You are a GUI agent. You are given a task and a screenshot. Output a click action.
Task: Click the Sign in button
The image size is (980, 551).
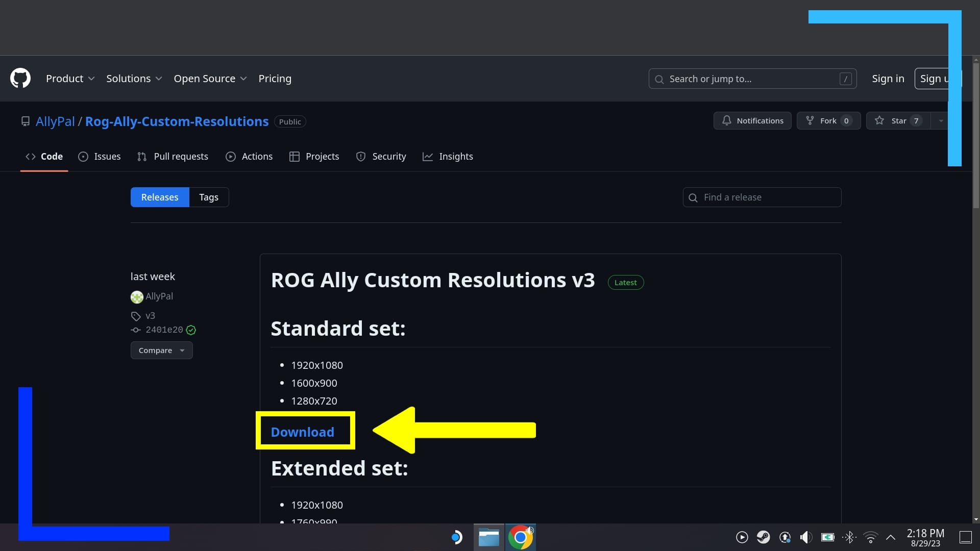tap(888, 79)
